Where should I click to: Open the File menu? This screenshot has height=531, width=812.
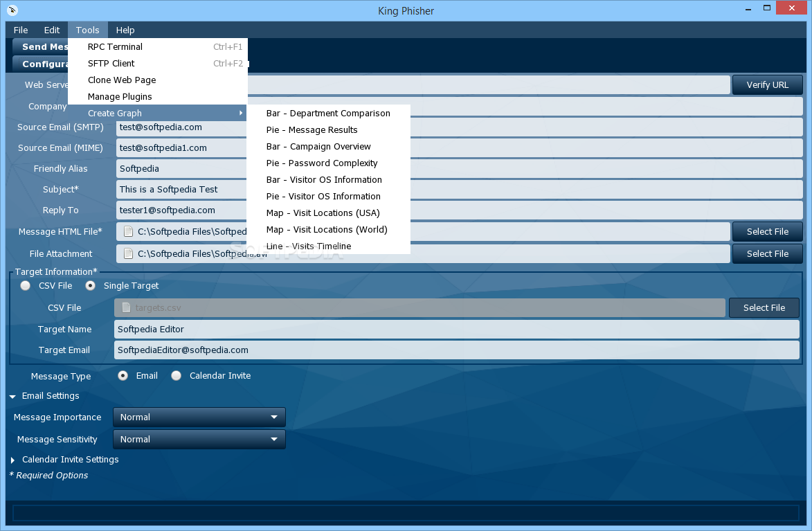coord(21,30)
